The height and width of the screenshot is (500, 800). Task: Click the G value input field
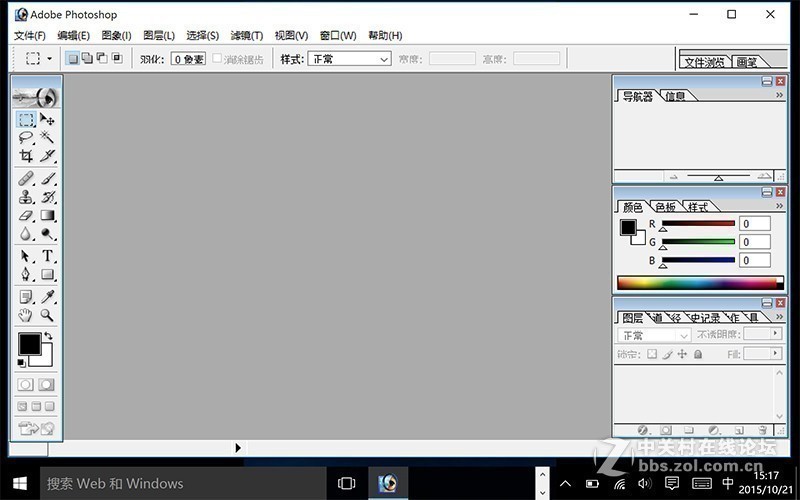coord(755,242)
